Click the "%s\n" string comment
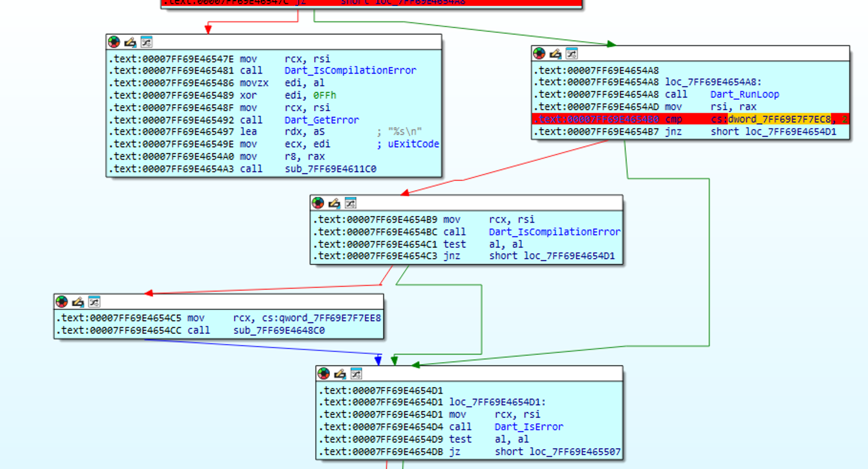 [404, 132]
